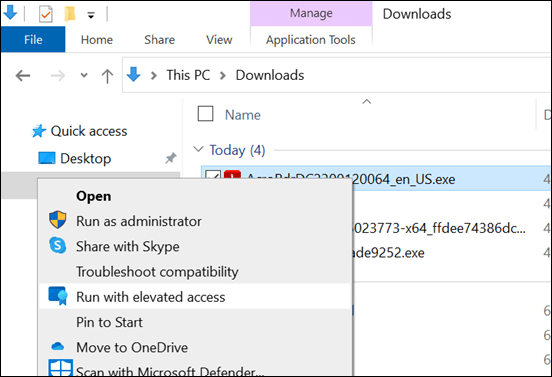552x377 pixels.
Task: Open the recent locations dropdown chevron
Action: tap(84, 75)
